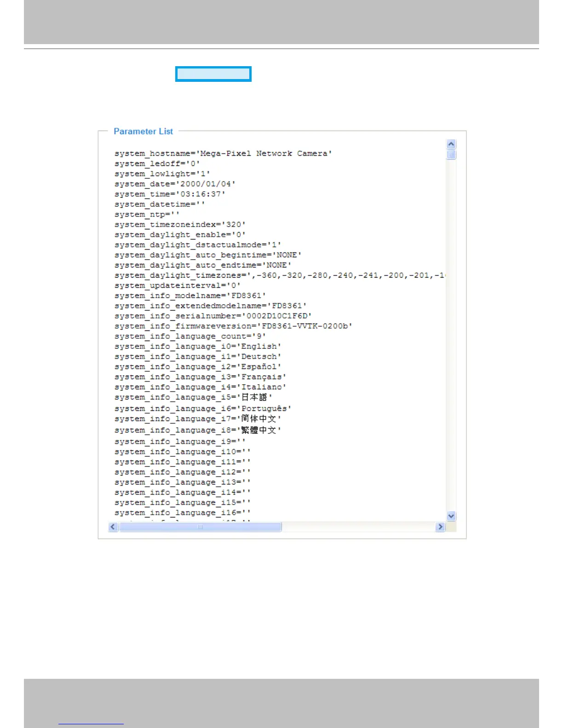
Task: Click the blue outlined box above the list
Action: (x=213, y=74)
